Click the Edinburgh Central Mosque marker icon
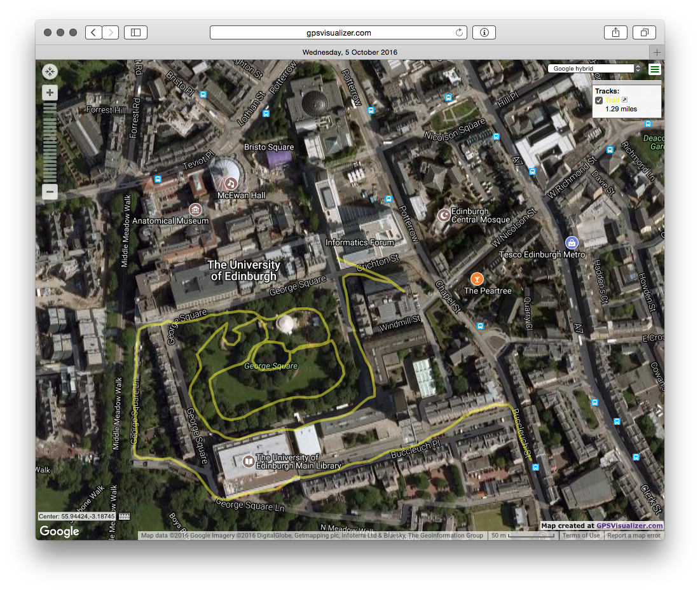The width and height of the screenshot is (700, 591). (x=443, y=215)
